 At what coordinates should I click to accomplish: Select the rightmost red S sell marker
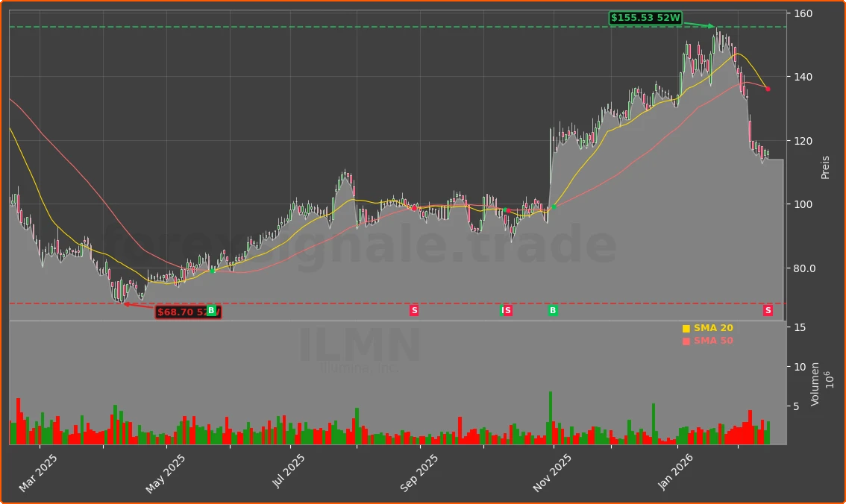[767, 310]
